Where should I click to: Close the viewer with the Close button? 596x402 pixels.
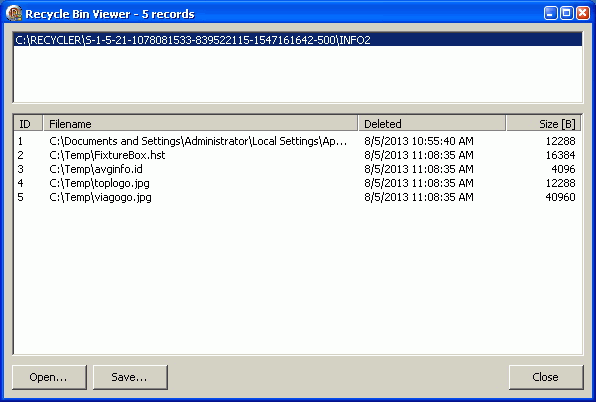pyautogui.click(x=546, y=377)
